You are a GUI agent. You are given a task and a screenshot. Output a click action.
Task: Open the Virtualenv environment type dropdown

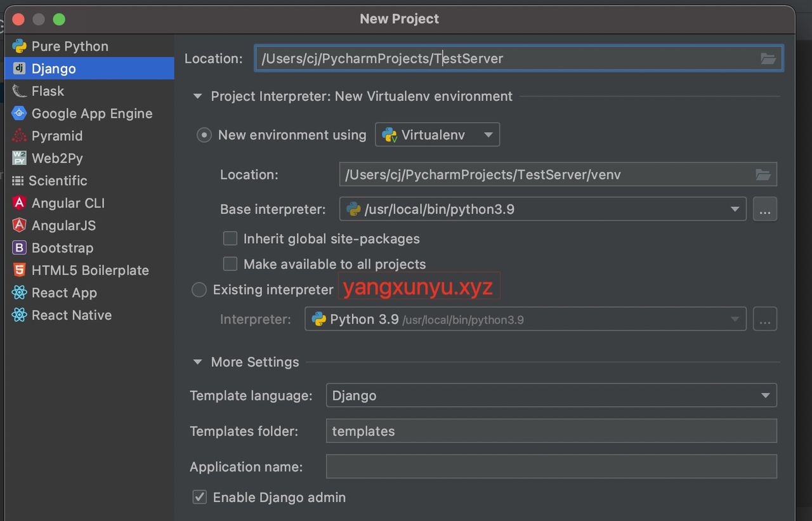coord(438,135)
